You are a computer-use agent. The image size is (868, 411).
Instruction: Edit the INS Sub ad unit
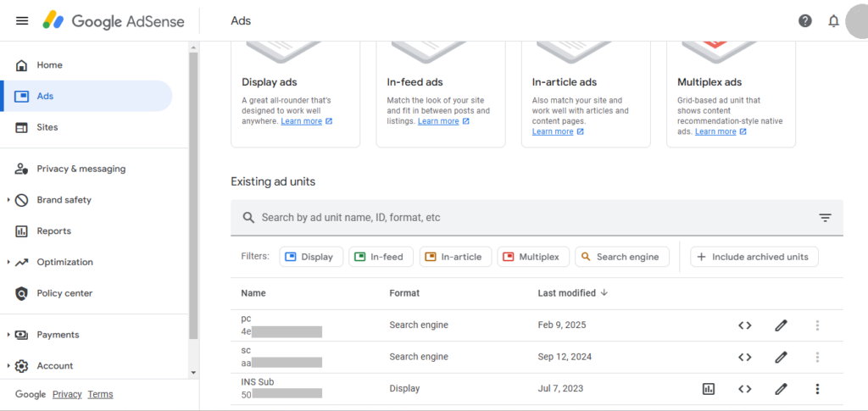(781, 389)
